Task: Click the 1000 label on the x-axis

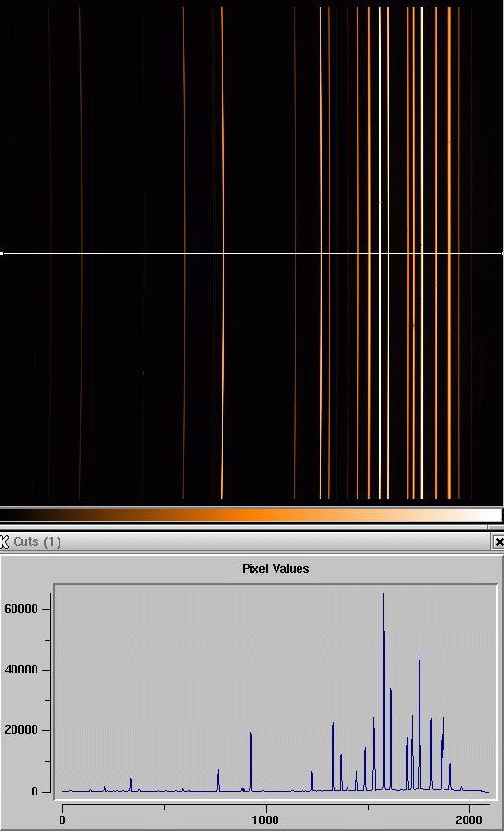Action: [x=266, y=820]
